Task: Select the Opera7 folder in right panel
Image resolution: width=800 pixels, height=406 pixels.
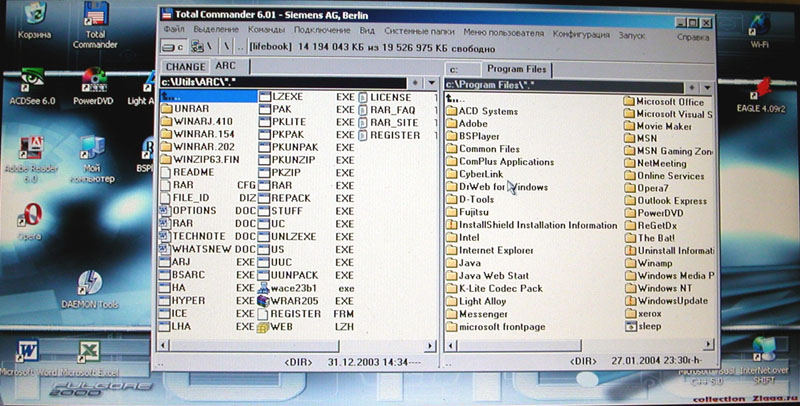Action: click(646, 188)
